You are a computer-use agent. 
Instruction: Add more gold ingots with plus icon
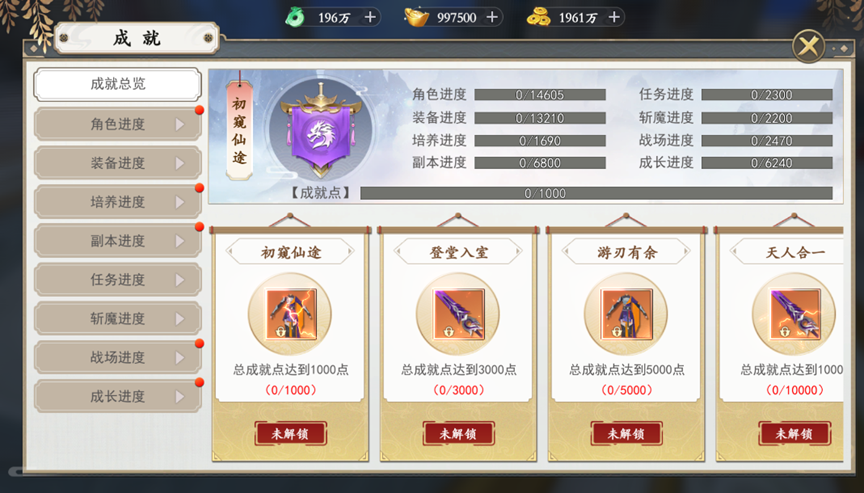pos(492,17)
